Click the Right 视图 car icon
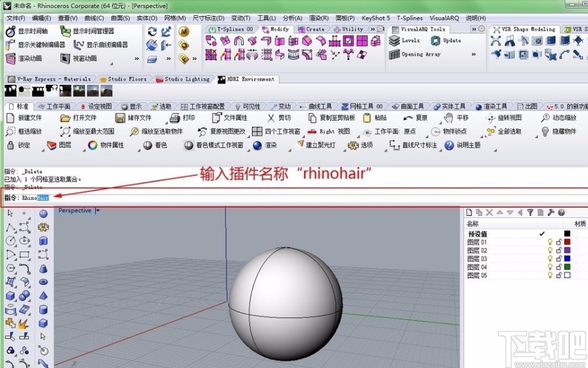This screenshot has width=588, height=368. coord(312,132)
